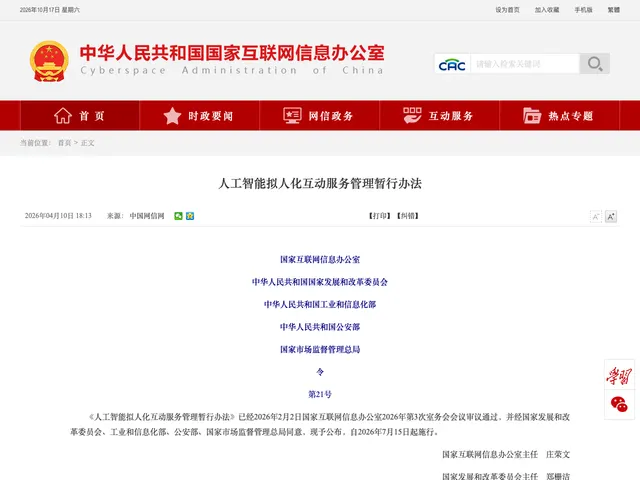The image size is (640, 480).
Task: Open the red 学习 floating sidebar icon
Action: (619, 375)
